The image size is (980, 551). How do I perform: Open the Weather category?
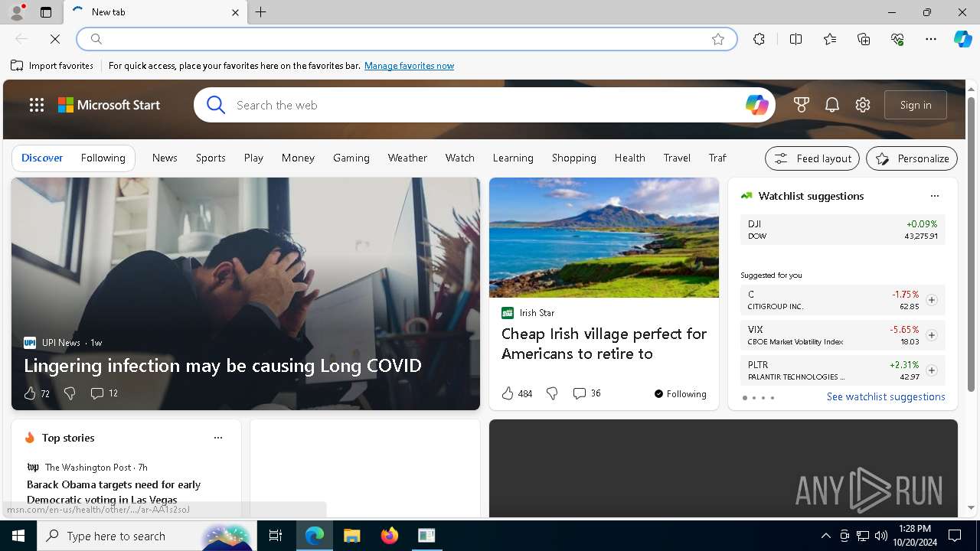(407, 158)
